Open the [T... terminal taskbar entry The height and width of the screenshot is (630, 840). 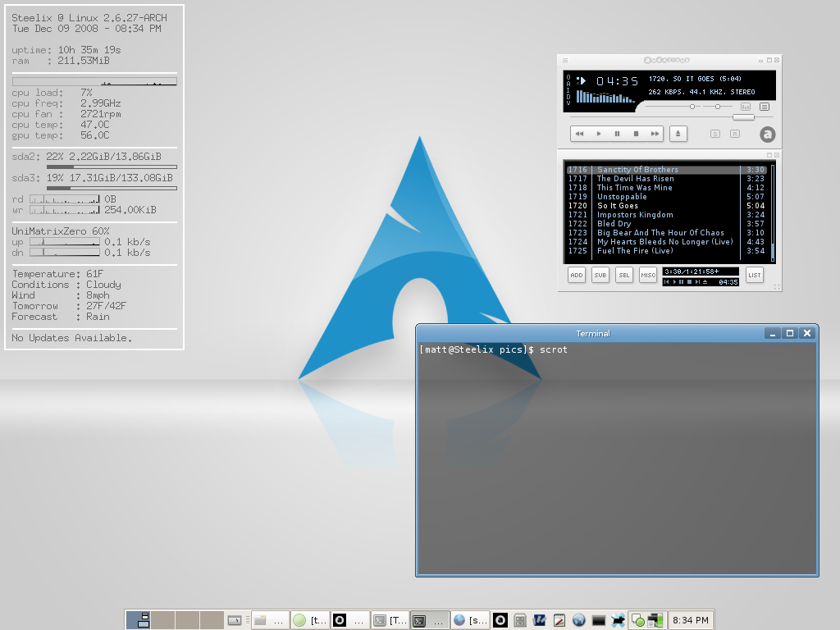tap(390, 620)
